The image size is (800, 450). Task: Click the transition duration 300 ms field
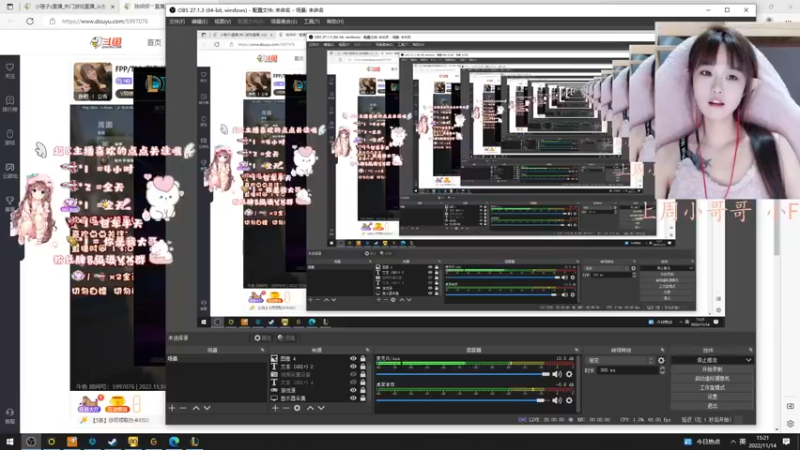point(628,370)
